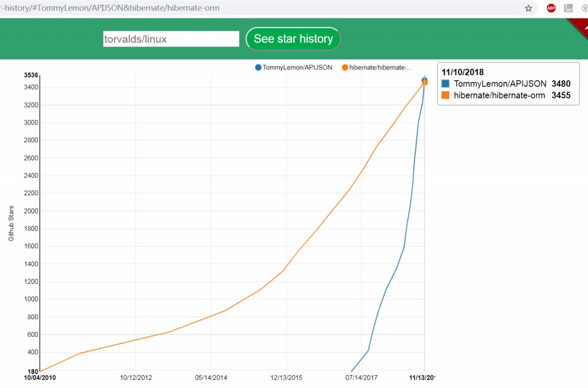This screenshot has height=388, width=588.
Task: Click the 12/13/2015 x-axis label
Action: click(286, 377)
